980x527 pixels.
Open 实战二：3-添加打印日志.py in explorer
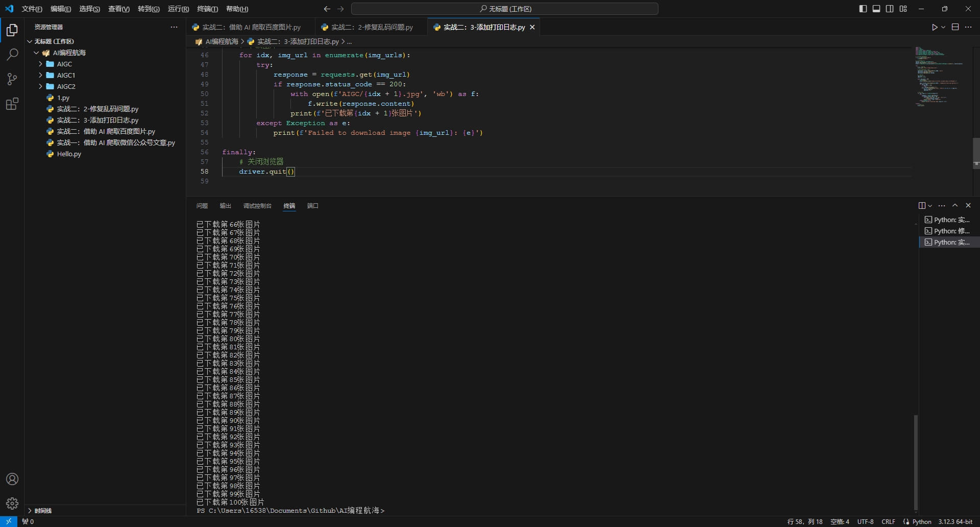105,120
